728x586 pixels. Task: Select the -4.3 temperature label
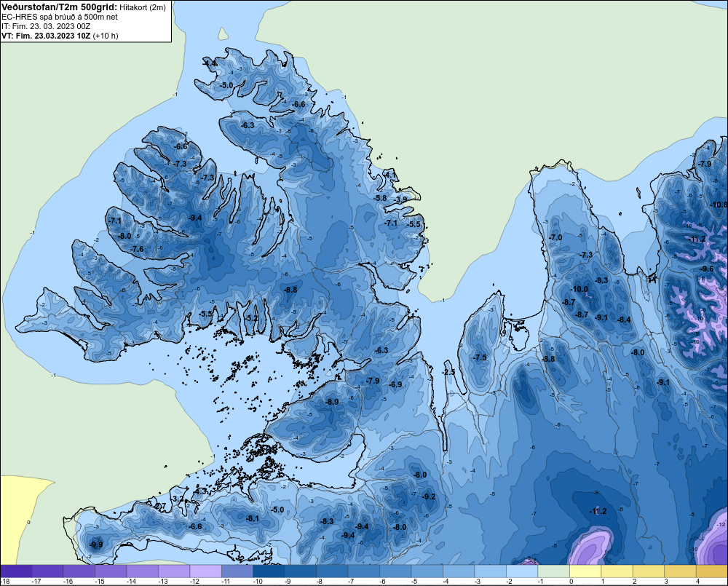tap(201, 491)
